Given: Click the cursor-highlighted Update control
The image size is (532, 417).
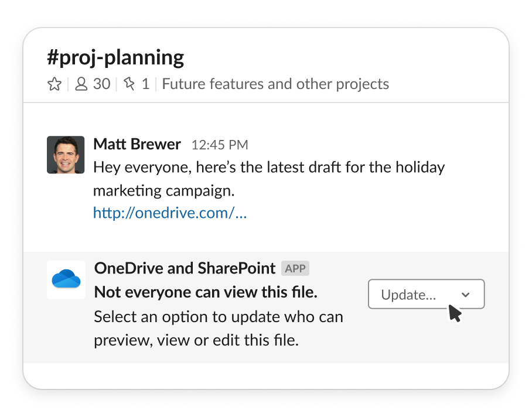Looking at the screenshot, I should click(426, 294).
